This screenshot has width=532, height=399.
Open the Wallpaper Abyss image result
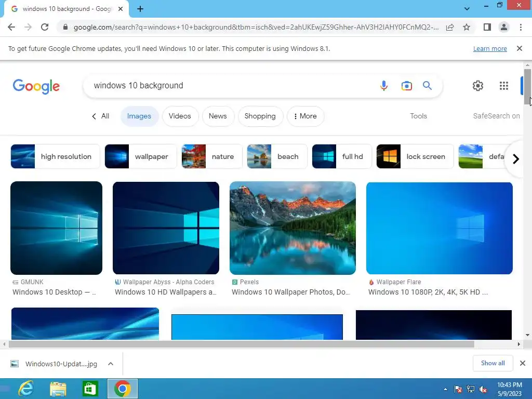point(166,228)
